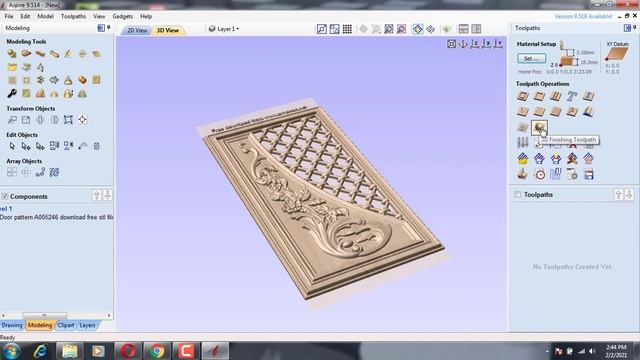This screenshot has height=360, width=640.
Task: Open the Model menu
Action: 45,16
